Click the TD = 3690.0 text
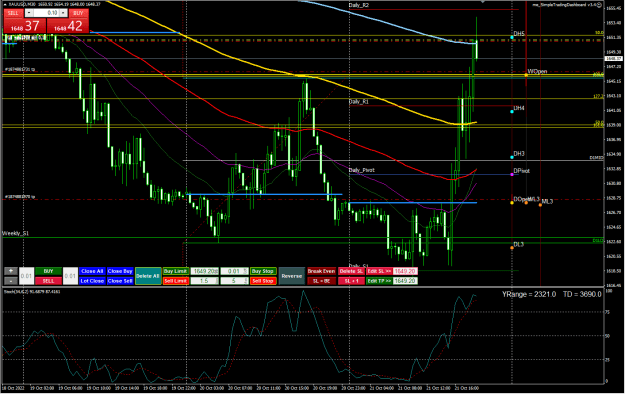 (582, 294)
